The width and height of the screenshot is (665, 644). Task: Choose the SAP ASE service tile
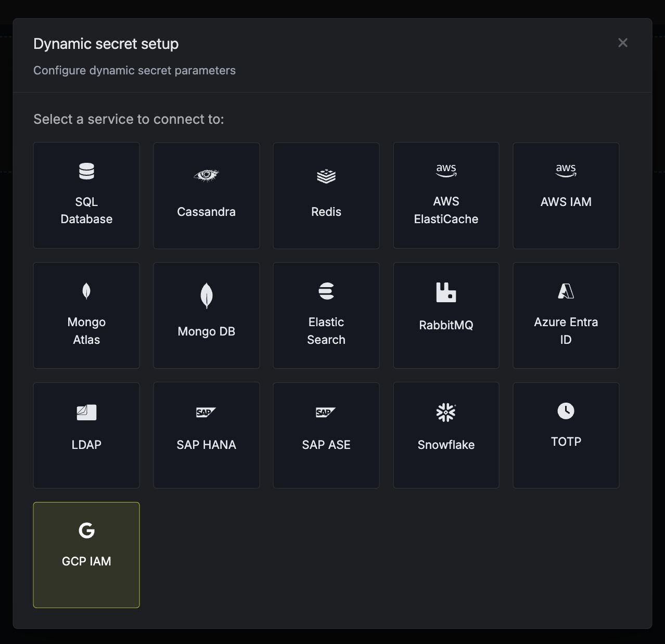326,435
